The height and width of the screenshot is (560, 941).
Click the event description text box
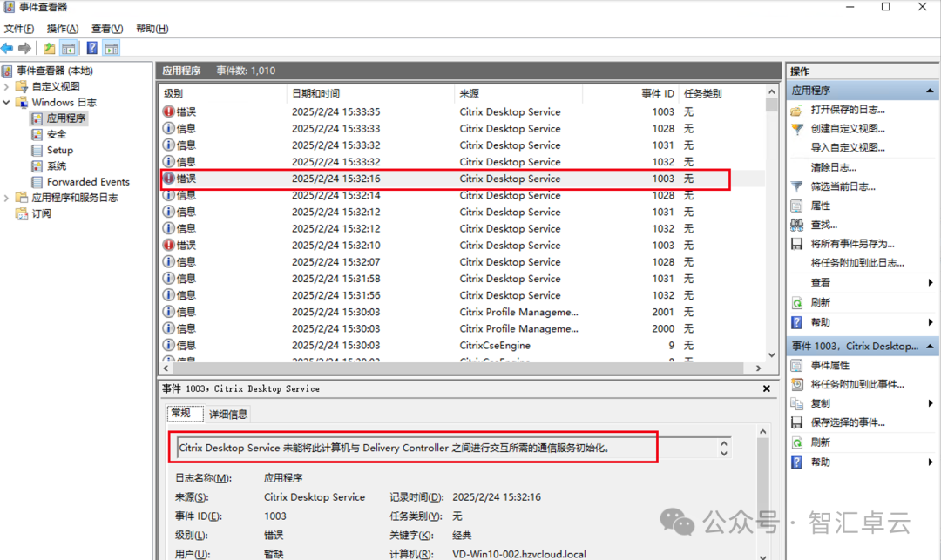(447, 448)
